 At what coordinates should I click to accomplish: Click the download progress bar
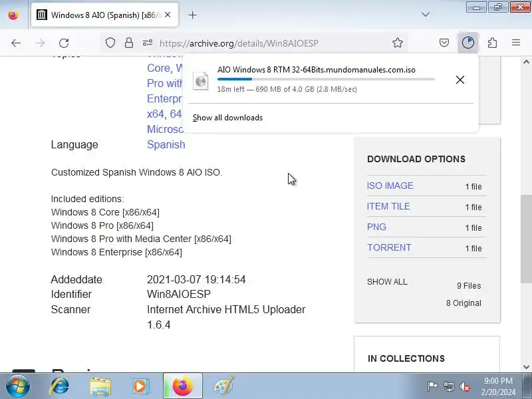click(x=326, y=79)
